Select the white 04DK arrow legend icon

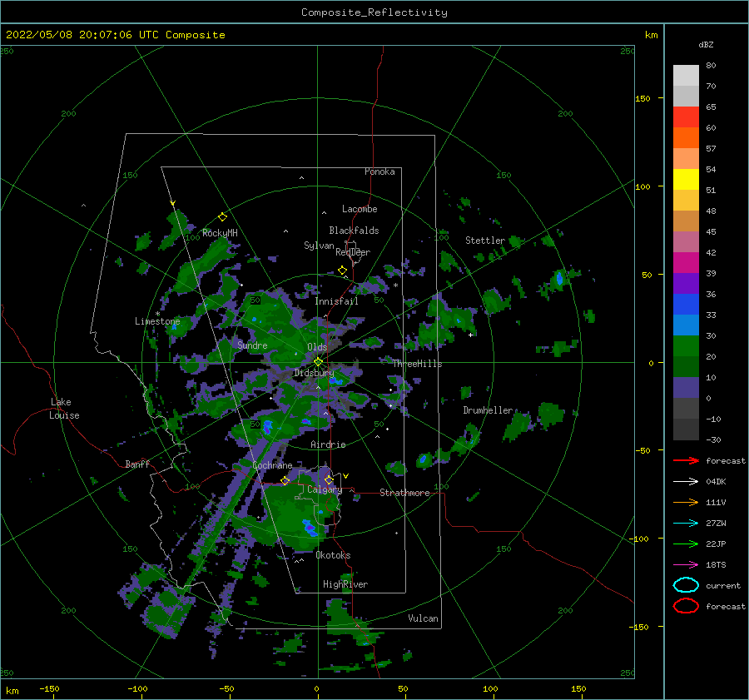tap(686, 482)
